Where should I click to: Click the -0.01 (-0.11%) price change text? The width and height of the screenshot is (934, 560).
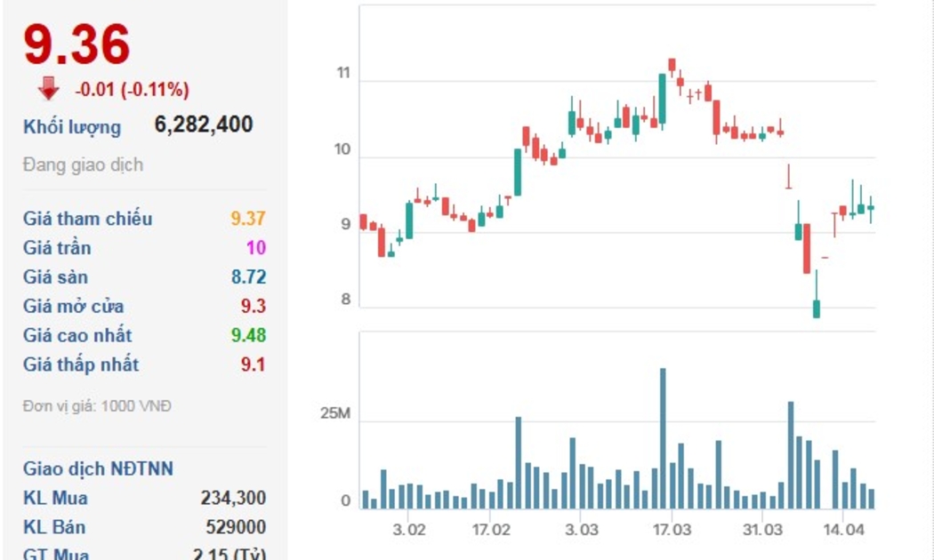click(x=132, y=90)
